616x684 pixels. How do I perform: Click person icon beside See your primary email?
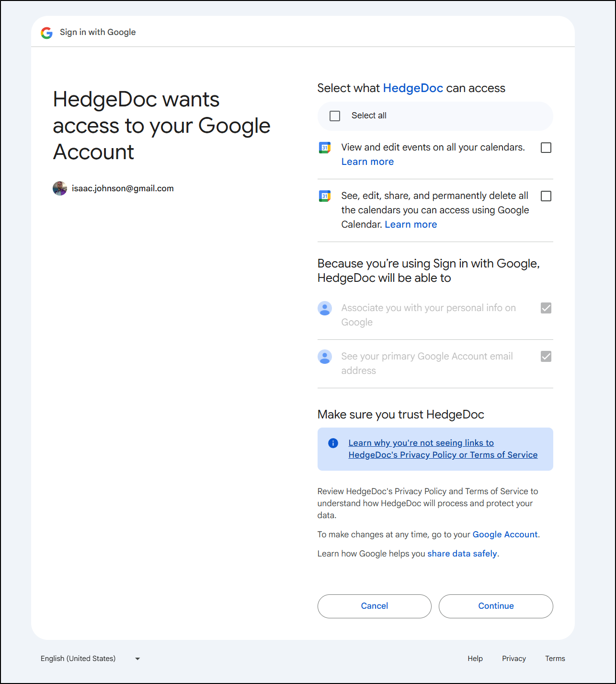[x=325, y=357]
